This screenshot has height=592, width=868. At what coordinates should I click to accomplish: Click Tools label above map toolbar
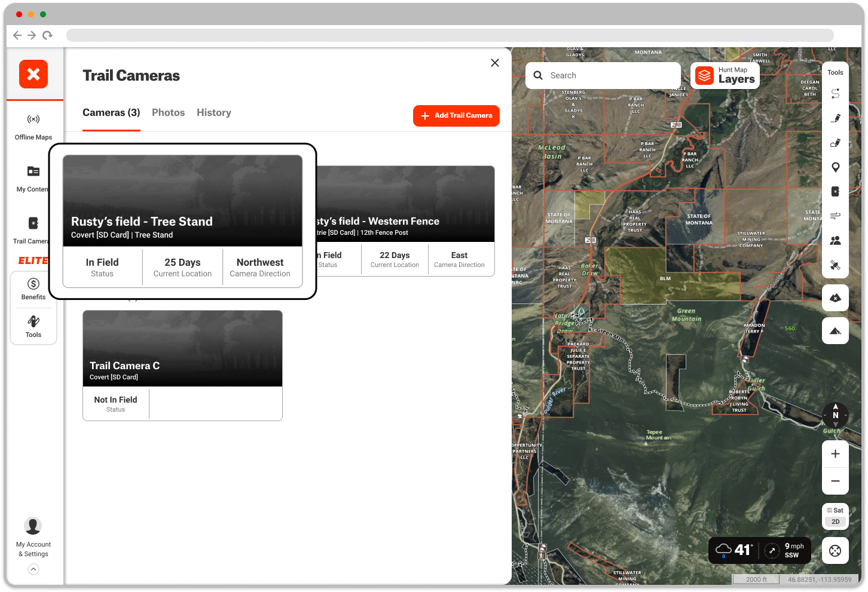(x=835, y=72)
